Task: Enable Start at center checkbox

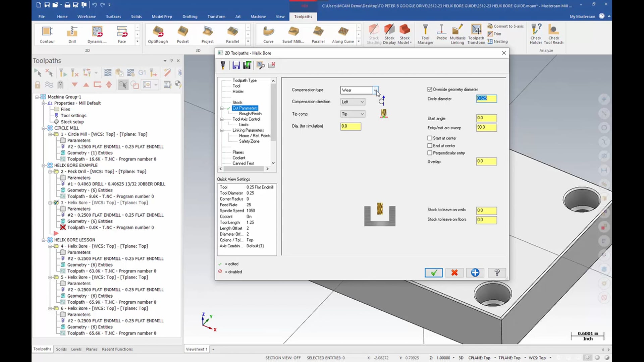Action: (x=429, y=137)
